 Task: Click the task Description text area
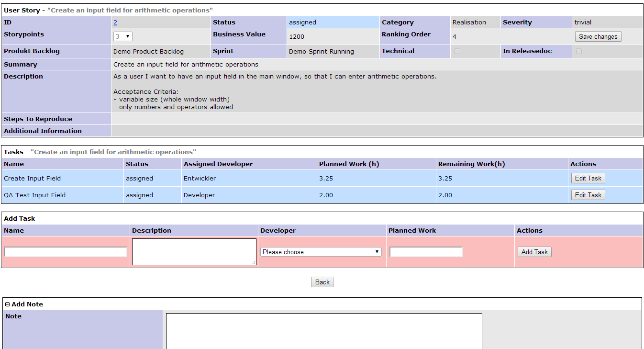pyautogui.click(x=194, y=251)
